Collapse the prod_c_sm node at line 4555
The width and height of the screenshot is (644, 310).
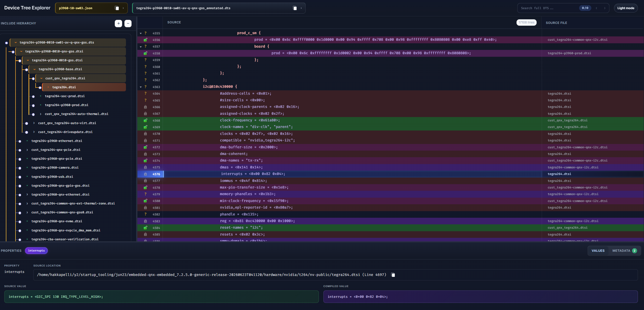(141, 33)
